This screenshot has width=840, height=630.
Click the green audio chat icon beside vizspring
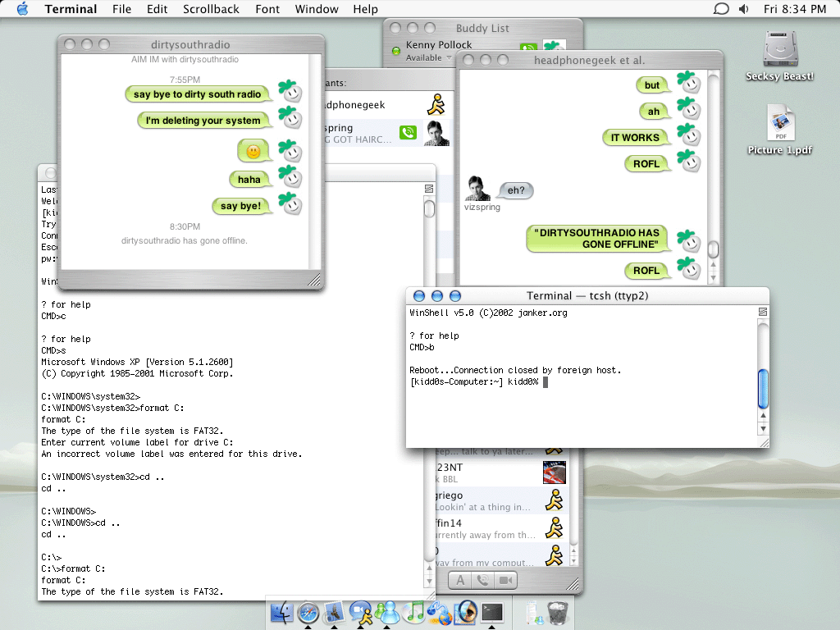point(408,132)
